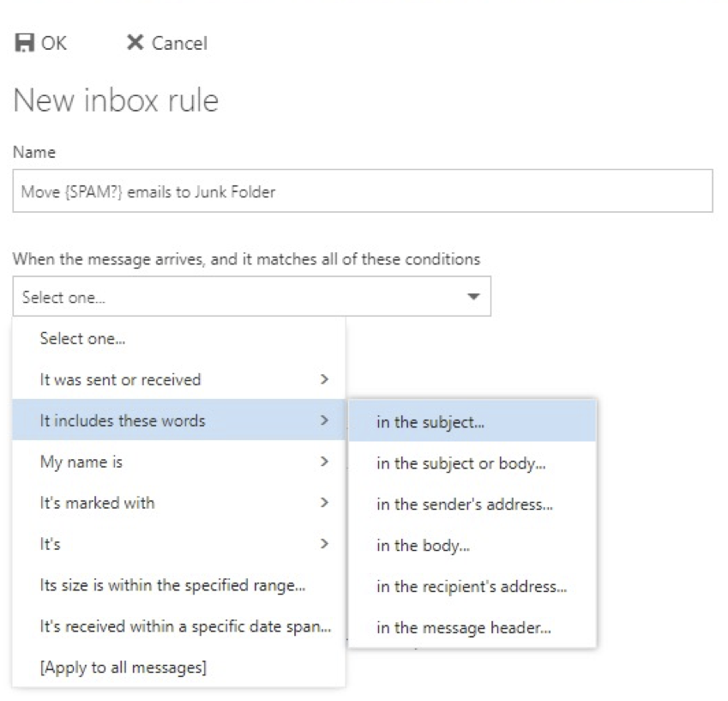
Task: Select '[Apply to all messages]' option
Action: [x=123, y=668]
